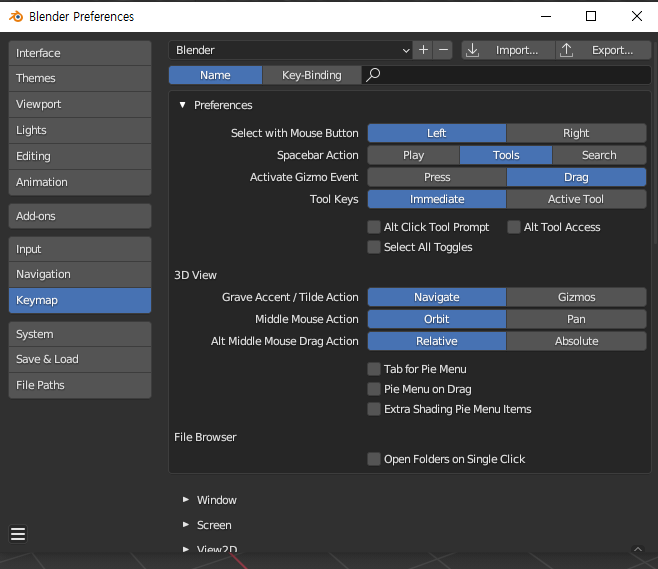658x569 pixels.
Task: Set Grave Accent / Tilde Action to Navigate
Action: [x=437, y=297]
